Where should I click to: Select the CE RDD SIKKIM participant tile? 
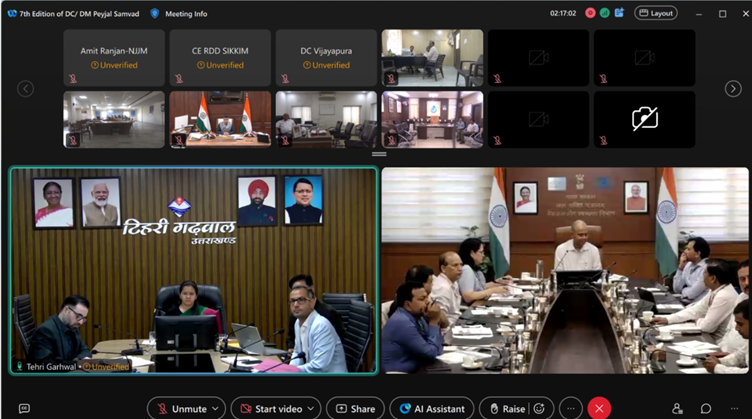tap(220, 58)
